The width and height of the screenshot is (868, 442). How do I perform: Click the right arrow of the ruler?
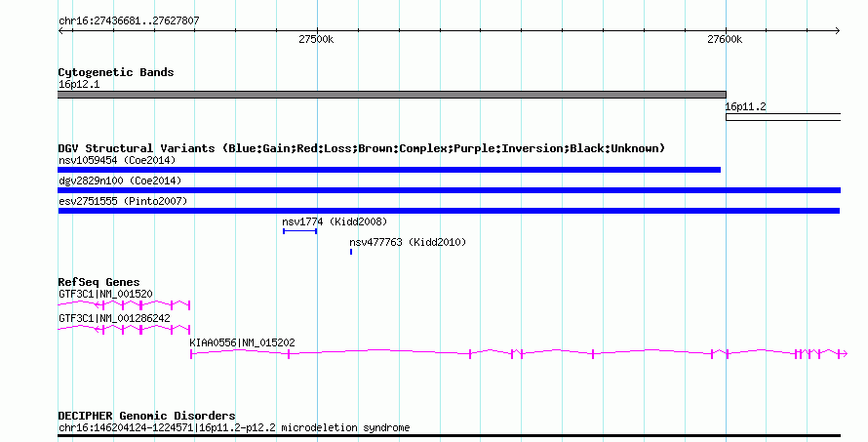[x=837, y=31]
